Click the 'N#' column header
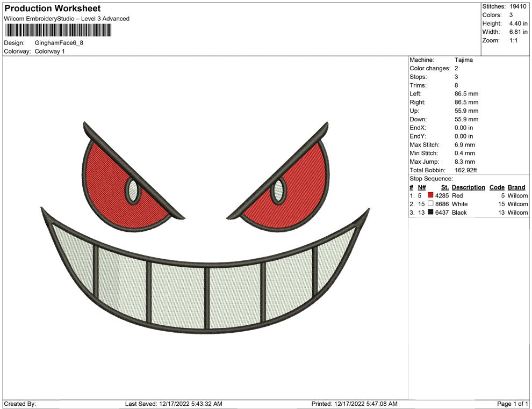This screenshot has width=532, height=409. [x=422, y=187]
